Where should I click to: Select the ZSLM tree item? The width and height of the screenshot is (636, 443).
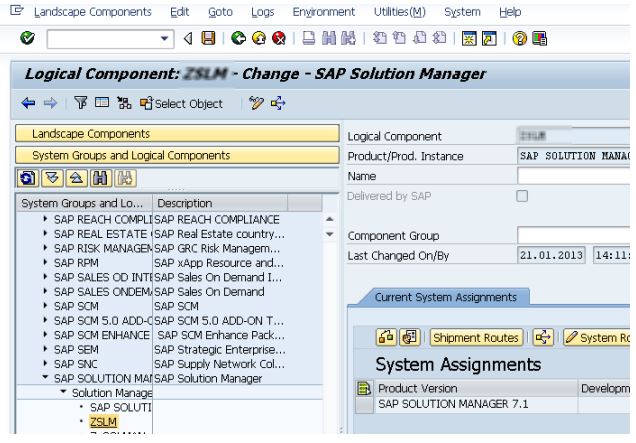point(103,422)
